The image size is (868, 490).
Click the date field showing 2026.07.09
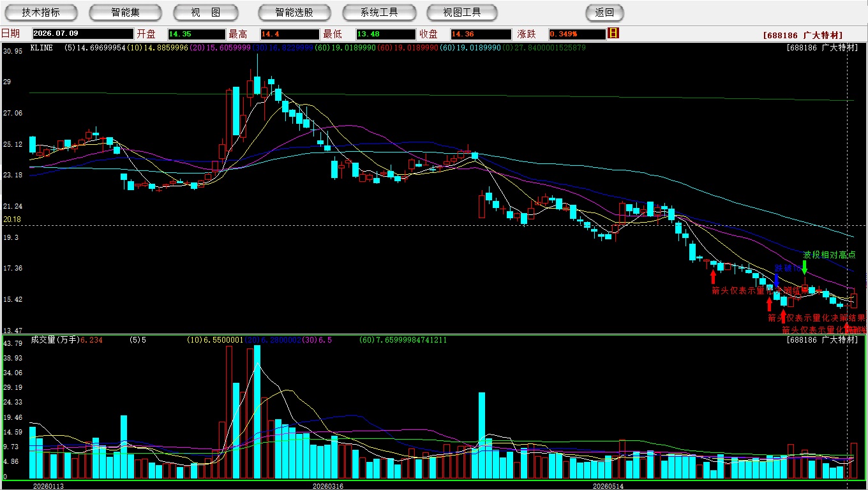coord(83,34)
